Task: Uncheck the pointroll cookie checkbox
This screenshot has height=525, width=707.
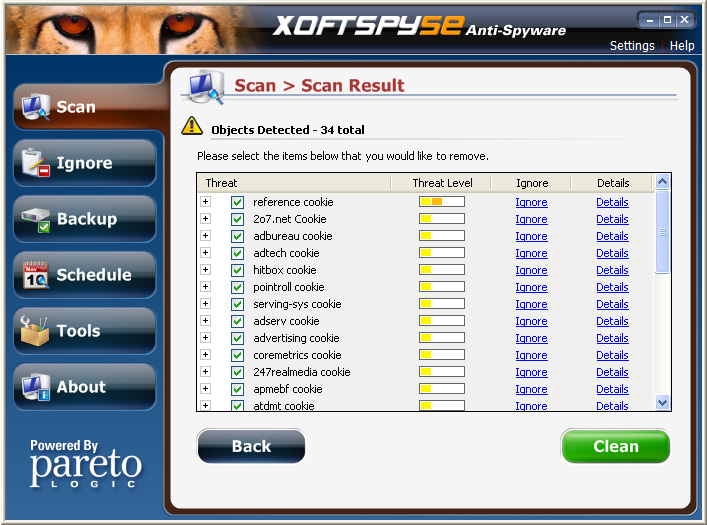Action: click(238, 287)
